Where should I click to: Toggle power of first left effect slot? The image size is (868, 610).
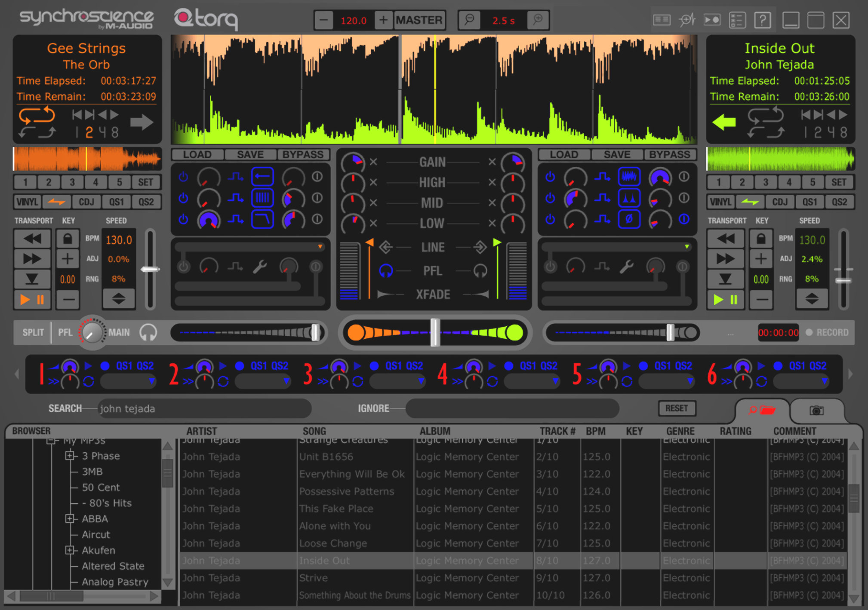183,177
